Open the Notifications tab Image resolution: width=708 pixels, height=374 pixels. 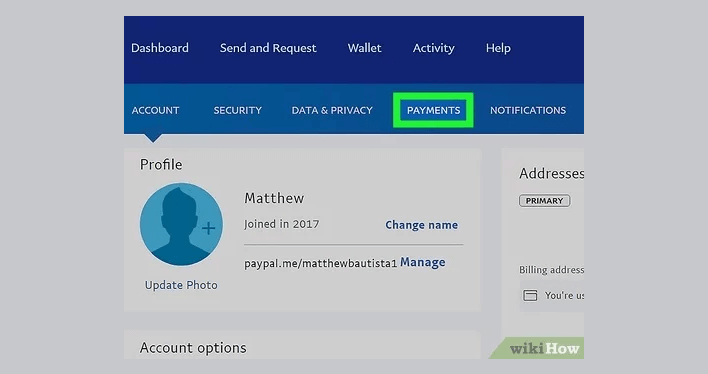pyautogui.click(x=528, y=110)
